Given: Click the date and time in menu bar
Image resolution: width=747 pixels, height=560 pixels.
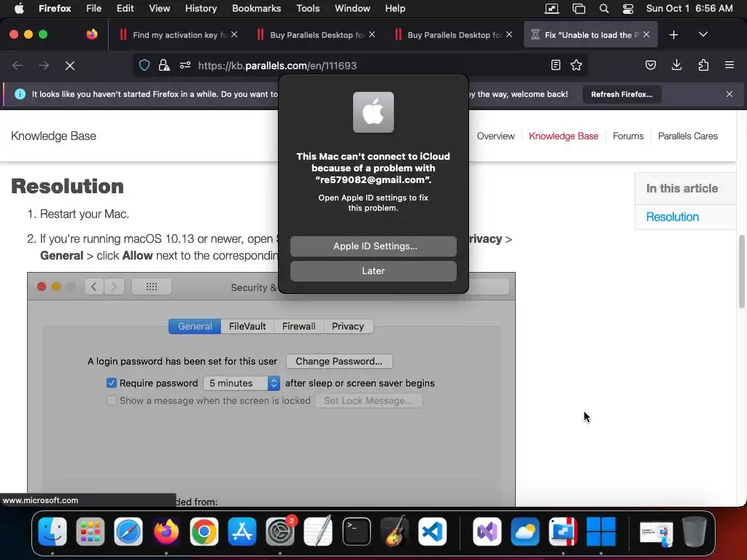Looking at the screenshot, I should click(x=689, y=9).
